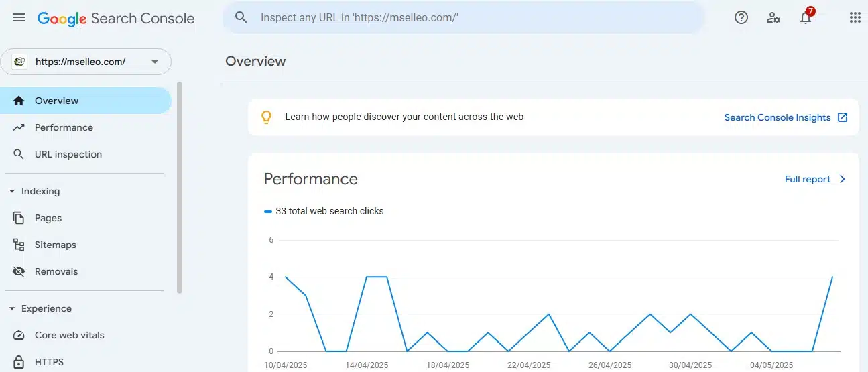This screenshot has height=372, width=868.
Task: Open Removals in the sidebar
Action: pos(86,271)
